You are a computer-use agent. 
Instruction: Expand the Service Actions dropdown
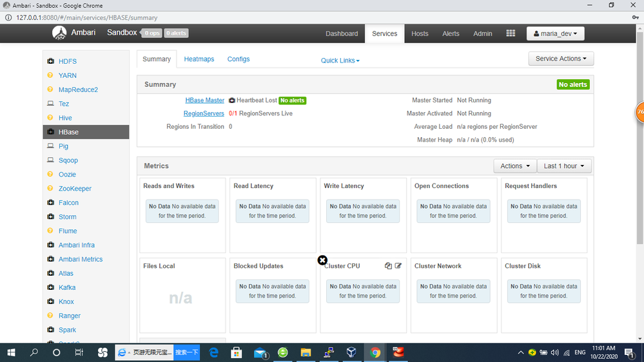tap(561, 59)
